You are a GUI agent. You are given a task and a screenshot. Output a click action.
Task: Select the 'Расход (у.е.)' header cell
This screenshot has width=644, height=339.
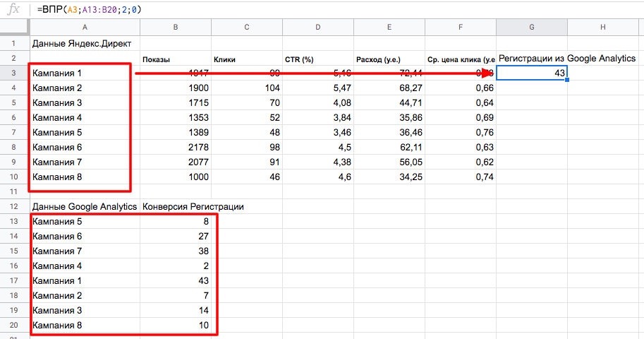point(389,59)
